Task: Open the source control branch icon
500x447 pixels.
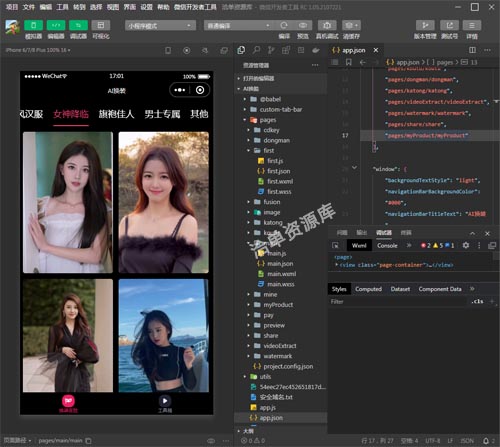Action: pyautogui.click(x=271, y=50)
